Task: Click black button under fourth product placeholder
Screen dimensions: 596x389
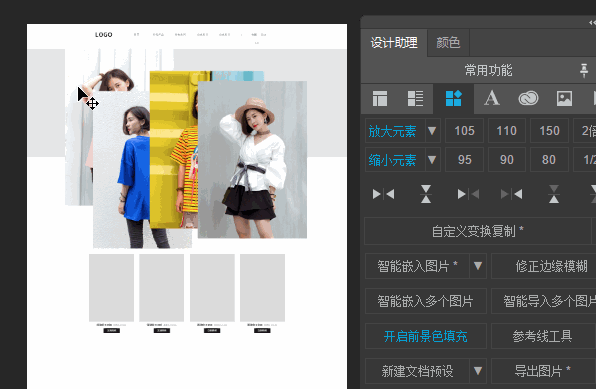Action: click(x=262, y=330)
